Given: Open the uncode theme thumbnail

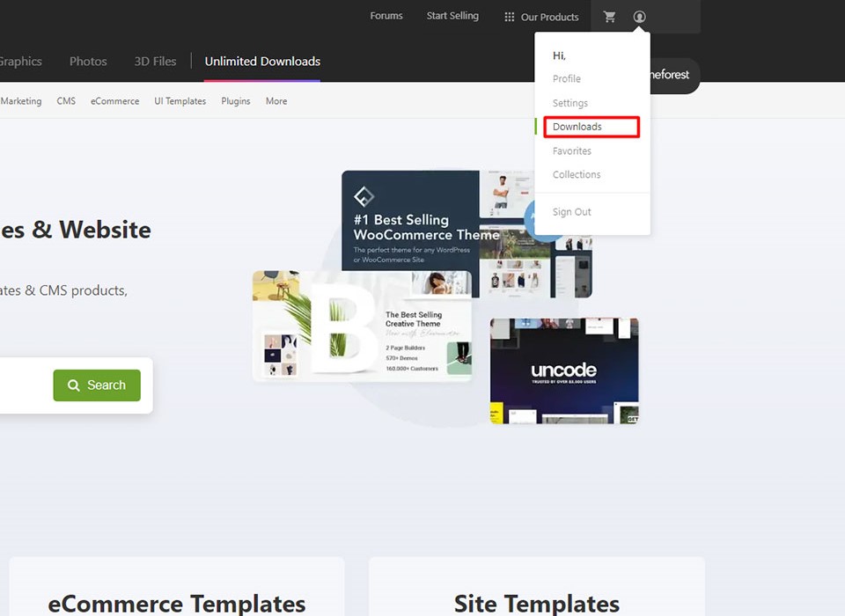Looking at the screenshot, I should coord(564,370).
